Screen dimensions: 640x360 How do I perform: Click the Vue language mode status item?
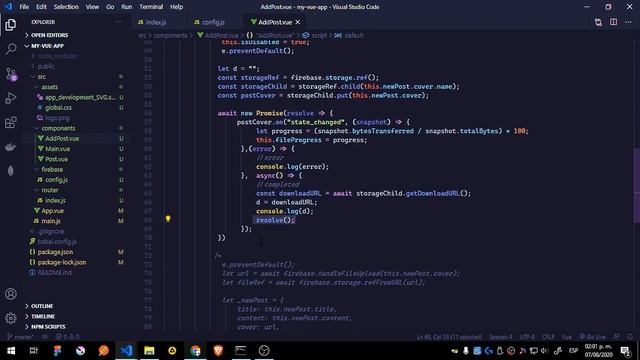tap(567, 337)
